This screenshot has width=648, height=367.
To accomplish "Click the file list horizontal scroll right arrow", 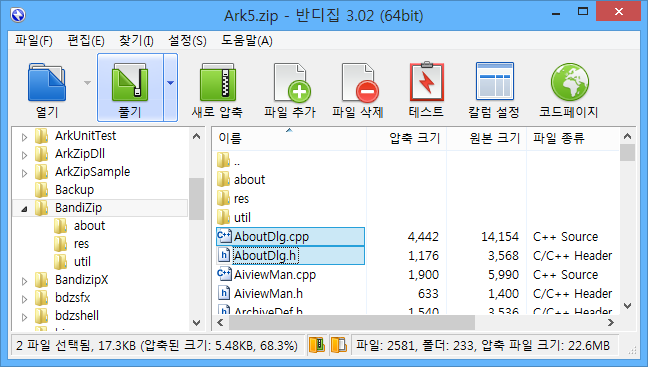I will coord(611,322).
